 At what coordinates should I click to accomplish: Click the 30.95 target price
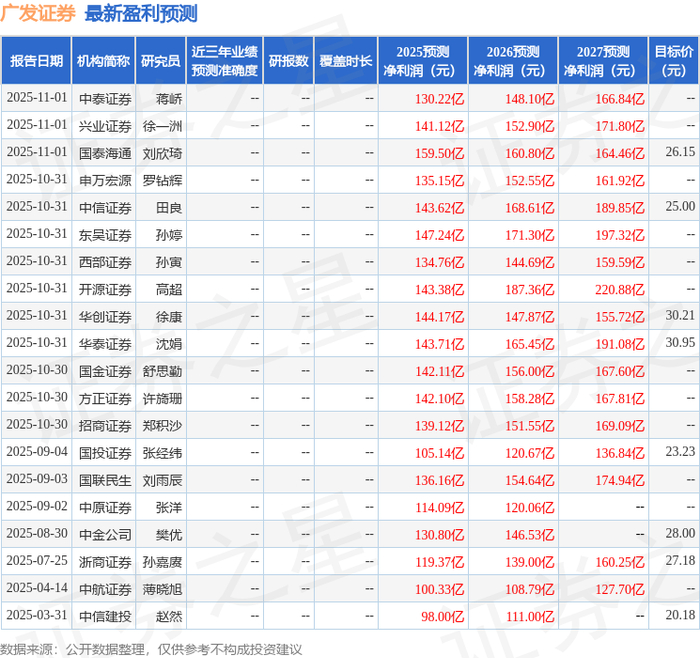point(680,342)
